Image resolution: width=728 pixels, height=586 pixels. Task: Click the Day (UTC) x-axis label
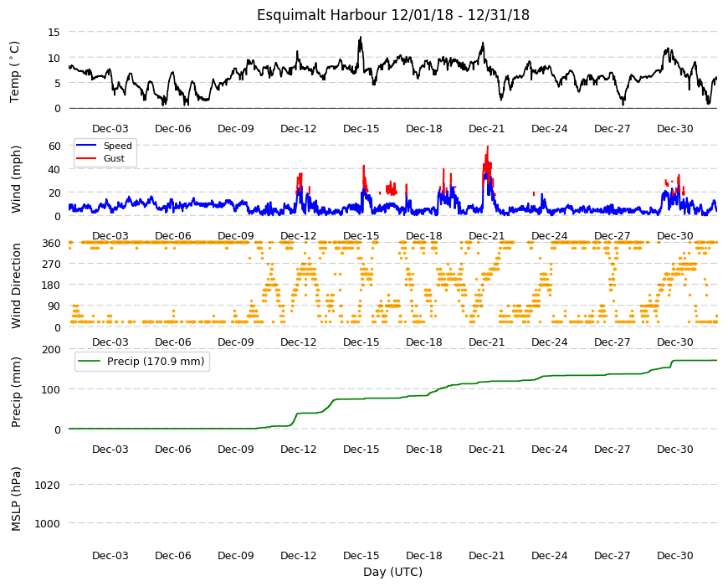pyautogui.click(x=392, y=572)
